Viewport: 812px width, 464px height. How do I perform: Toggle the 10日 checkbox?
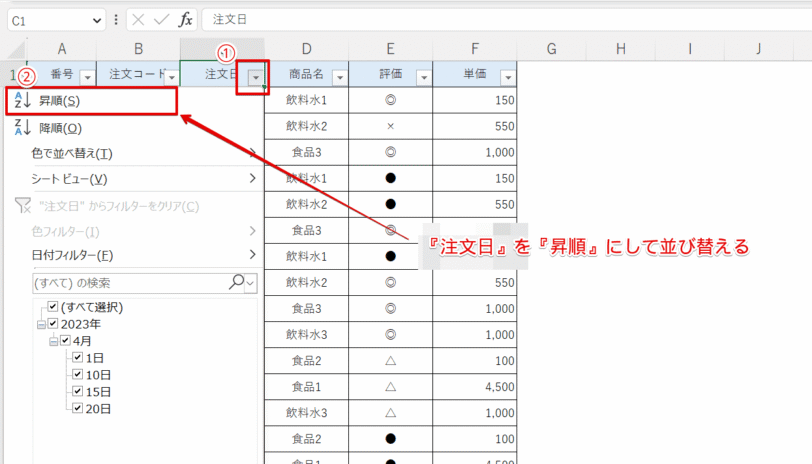[78, 374]
